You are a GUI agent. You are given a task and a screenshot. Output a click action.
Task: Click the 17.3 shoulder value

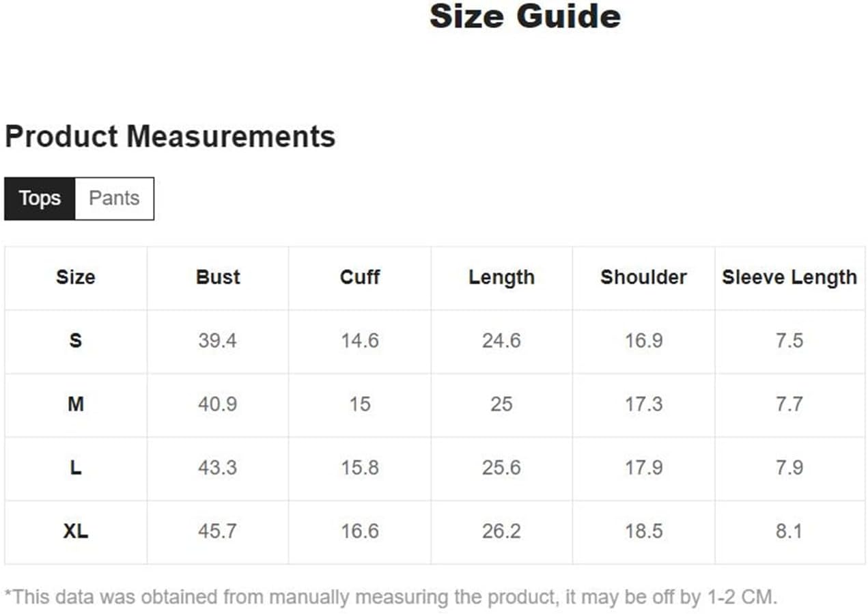pos(643,404)
